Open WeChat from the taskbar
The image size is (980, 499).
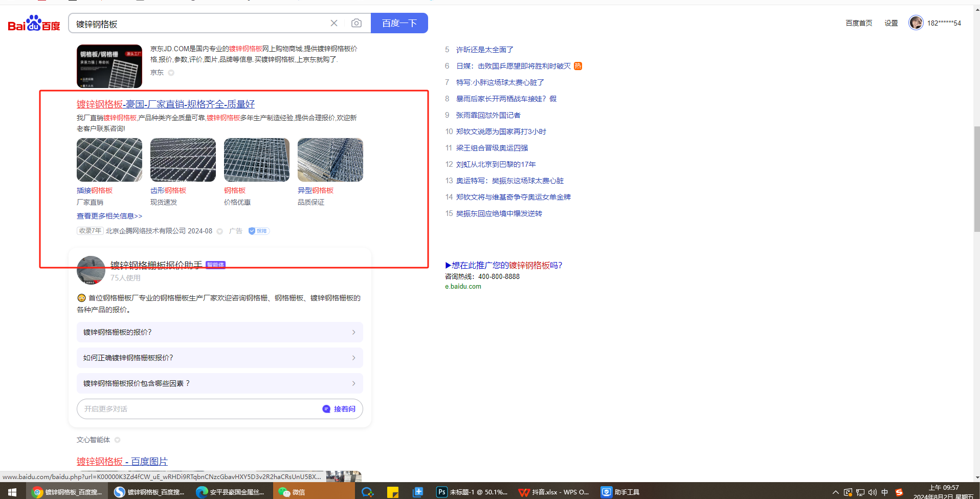pyautogui.click(x=313, y=492)
